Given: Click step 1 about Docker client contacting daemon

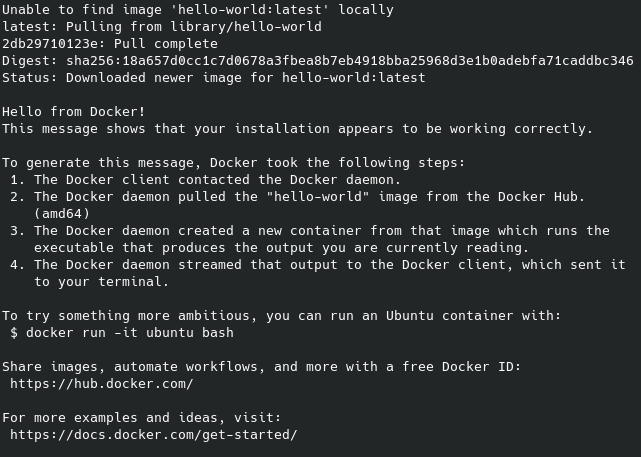Looking at the screenshot, I should tap(217, 179).
